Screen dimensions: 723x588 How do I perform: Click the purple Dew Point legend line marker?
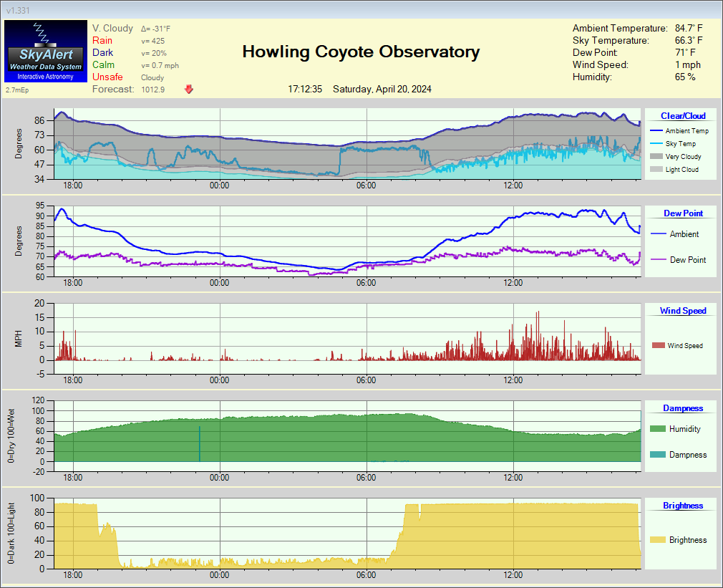[x=657, y=260]
